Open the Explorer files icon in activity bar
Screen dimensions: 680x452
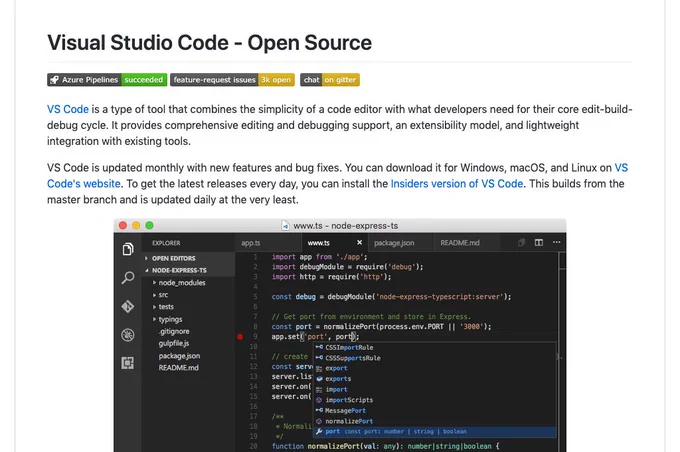[128, 249]
